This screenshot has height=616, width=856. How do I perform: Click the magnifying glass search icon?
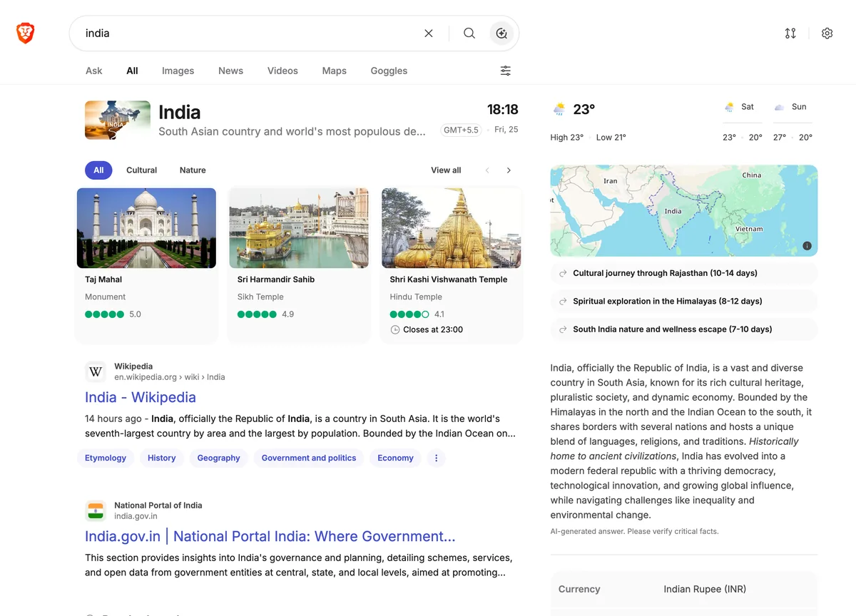[469, 34]
